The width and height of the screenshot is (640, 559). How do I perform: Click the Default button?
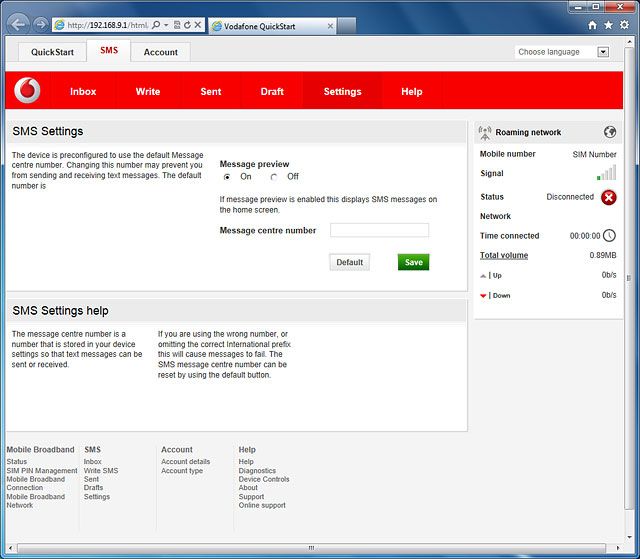(x=349, y=262)
